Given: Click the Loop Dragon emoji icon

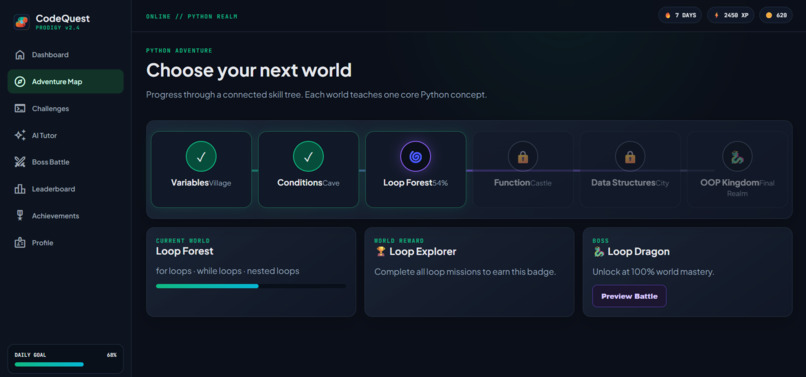Looking at the screenshot, I should coord(598,252).
